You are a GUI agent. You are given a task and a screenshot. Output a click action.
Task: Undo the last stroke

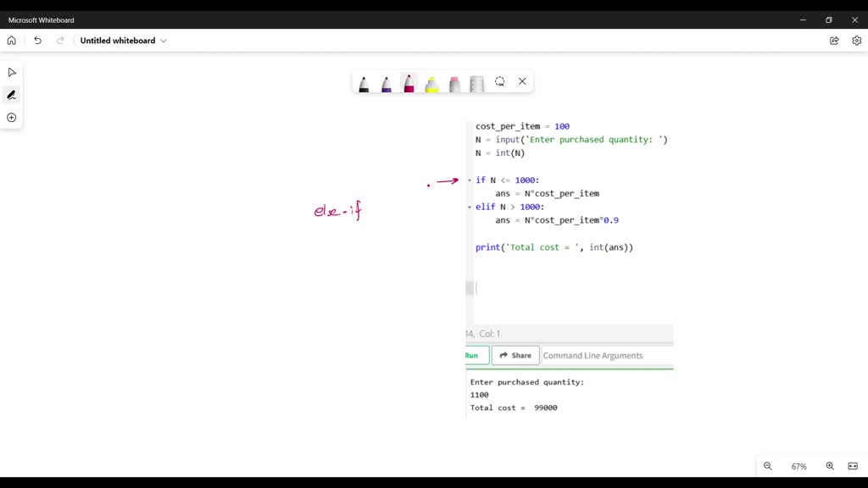click(37, 41)
